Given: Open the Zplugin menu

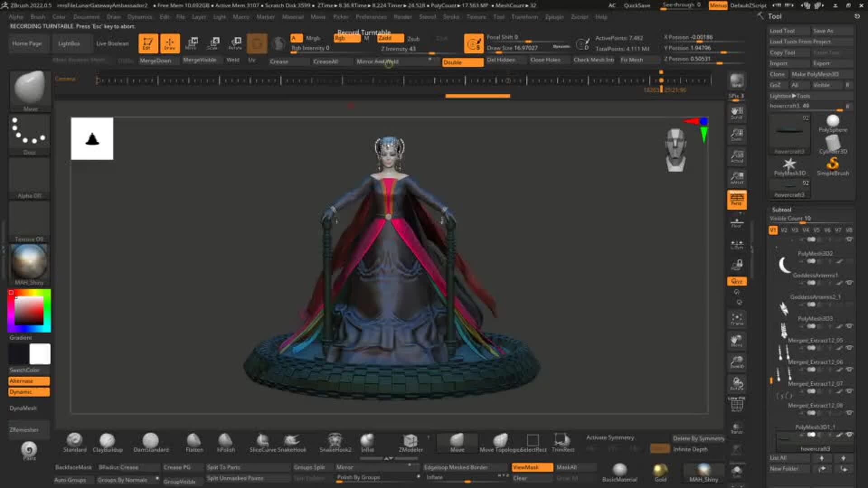Looking at the screenshot, I should pos(554,17).
